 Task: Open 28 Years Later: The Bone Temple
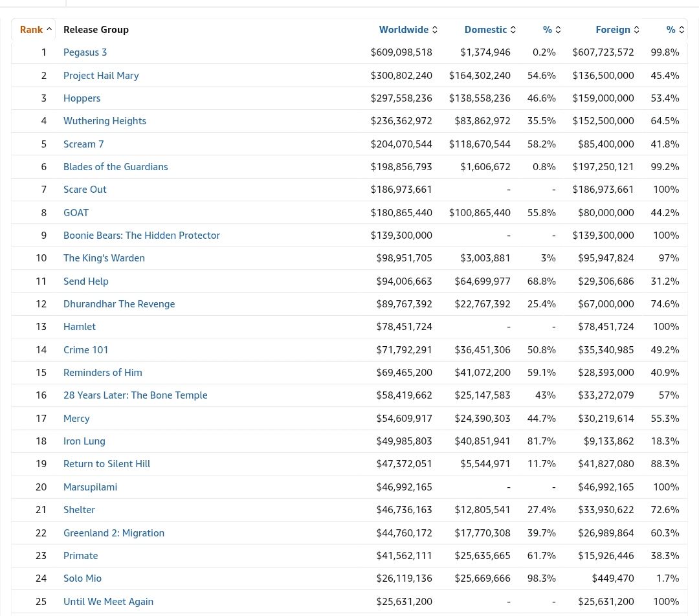point(135,395)
